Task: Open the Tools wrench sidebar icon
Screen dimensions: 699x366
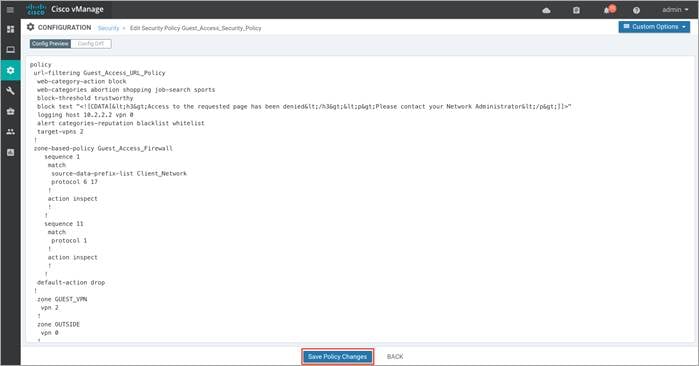Action: 10,91
